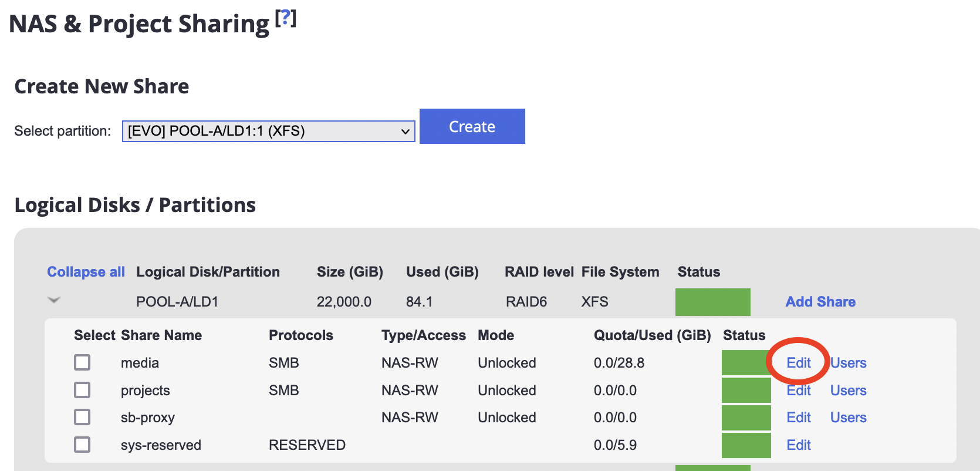Click the 22,000.0 size value
The height and width of the screenshot is (471, 980).
click(344, 302)
